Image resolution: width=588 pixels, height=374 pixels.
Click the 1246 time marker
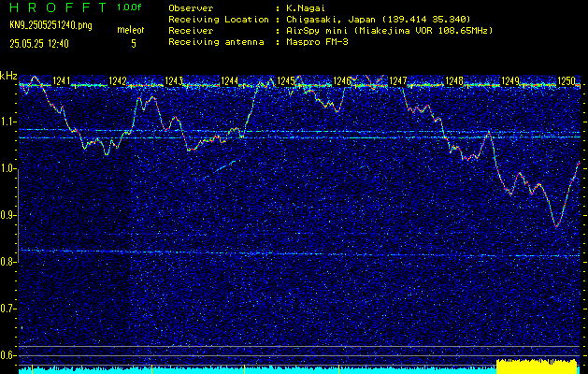coord(342,80)
